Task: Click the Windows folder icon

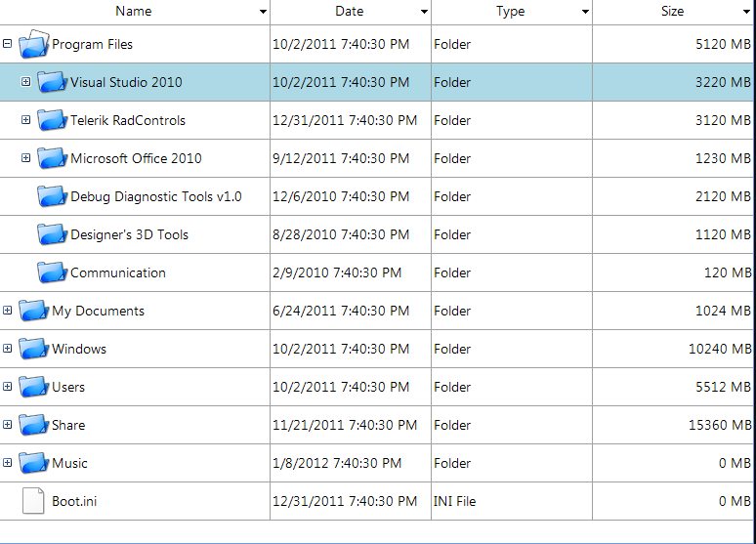Action: (33, 349)
